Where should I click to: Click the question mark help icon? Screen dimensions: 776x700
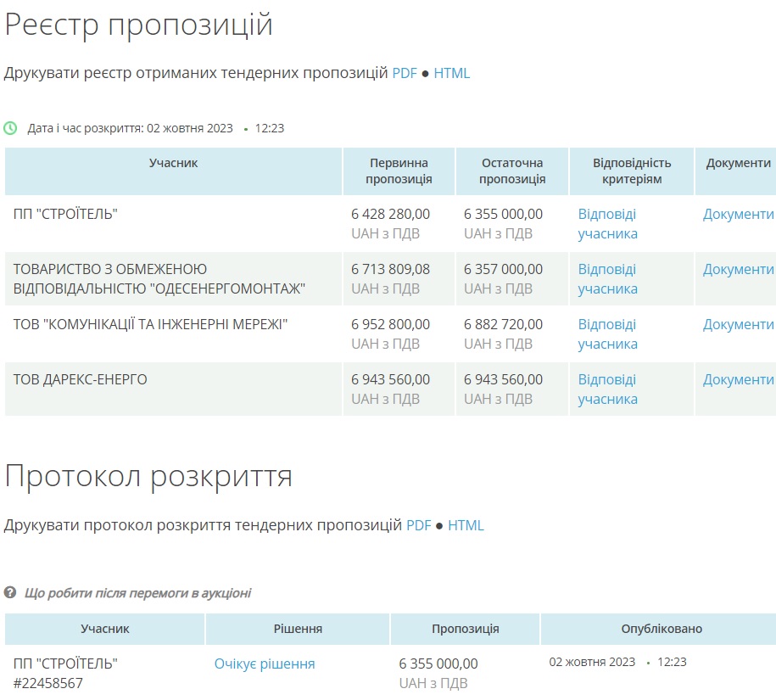click(x=10, y=592)
